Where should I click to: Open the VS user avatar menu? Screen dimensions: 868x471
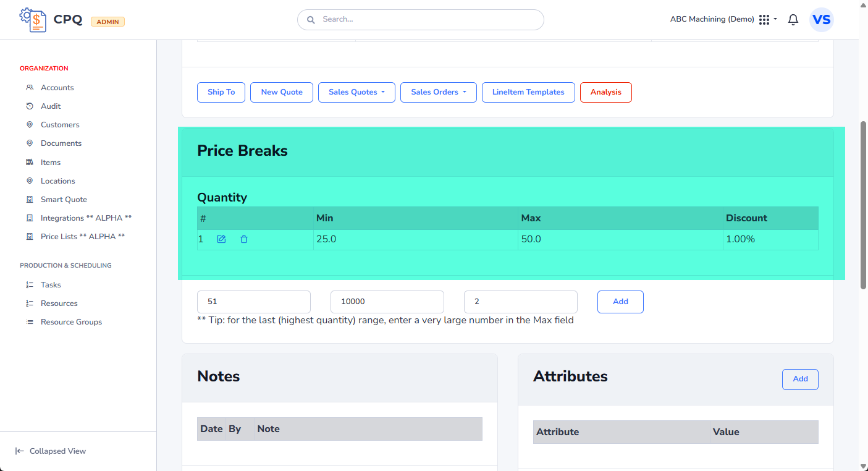click(x=822, y=20)
